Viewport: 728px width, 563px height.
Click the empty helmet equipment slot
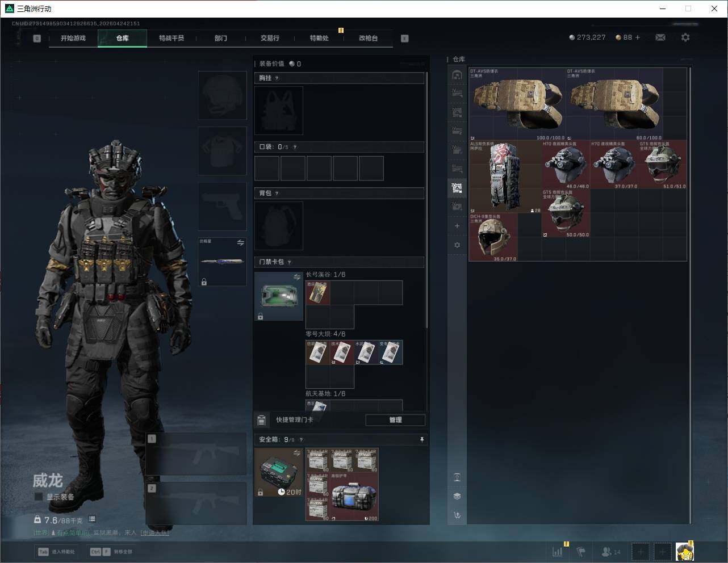click(223, 95)
